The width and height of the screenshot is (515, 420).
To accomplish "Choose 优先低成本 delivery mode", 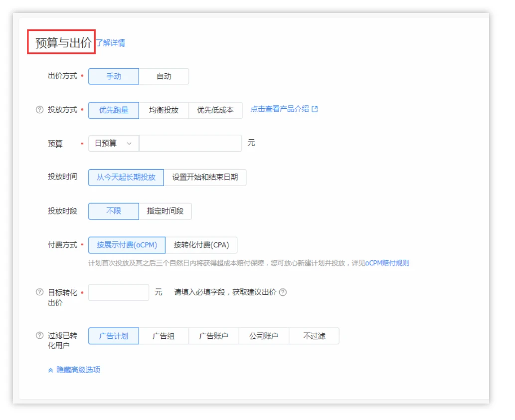I will pos(215,110).
